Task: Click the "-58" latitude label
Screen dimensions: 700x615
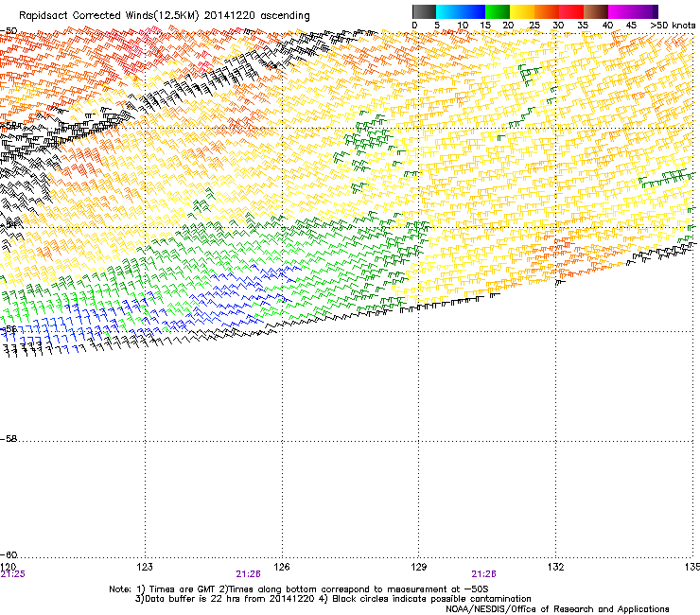Action: 9,439
